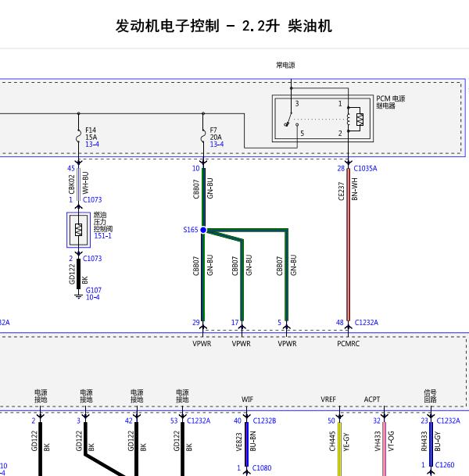Select C1073 connector label at pin 2
Image resolution: width=469 pixels, height=476 pixels.
pyautogui.click(x=92, y=259)
